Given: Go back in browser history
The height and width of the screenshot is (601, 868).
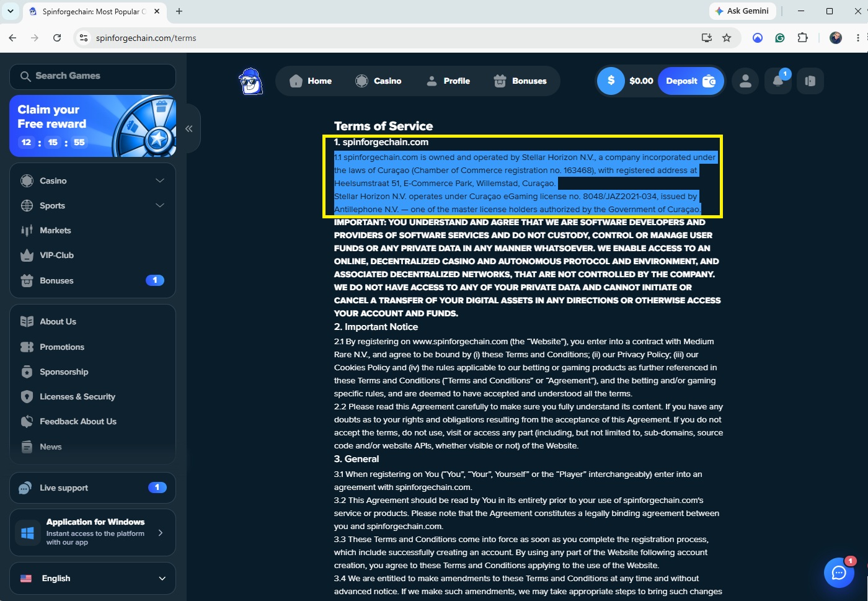Looking at the screenshot, I should (12, 38).
